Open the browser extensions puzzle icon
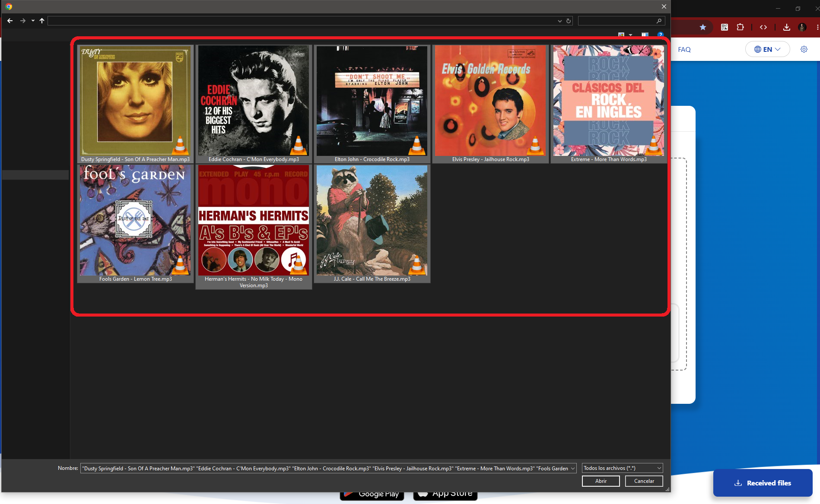This screenshot has height=504, width=820. [x=741, y=27]
